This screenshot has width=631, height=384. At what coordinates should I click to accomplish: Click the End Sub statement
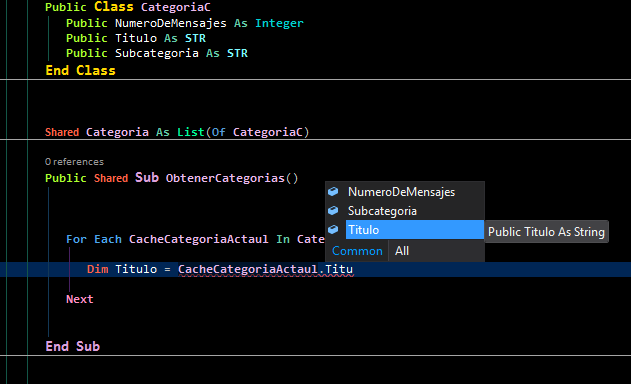tap(72, 347)
